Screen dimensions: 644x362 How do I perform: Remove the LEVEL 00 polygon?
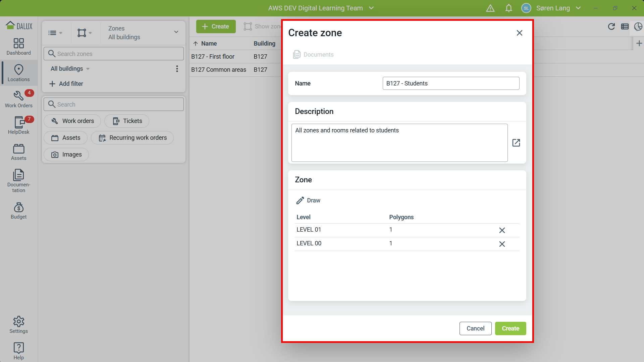tap(502, 244)
